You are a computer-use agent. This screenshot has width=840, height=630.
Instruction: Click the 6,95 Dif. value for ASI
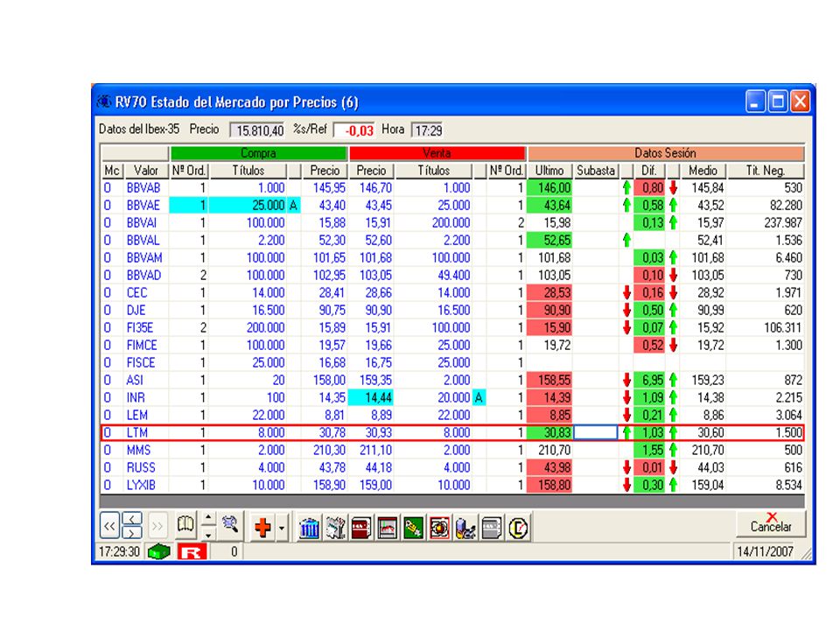[x=649, y=380]
